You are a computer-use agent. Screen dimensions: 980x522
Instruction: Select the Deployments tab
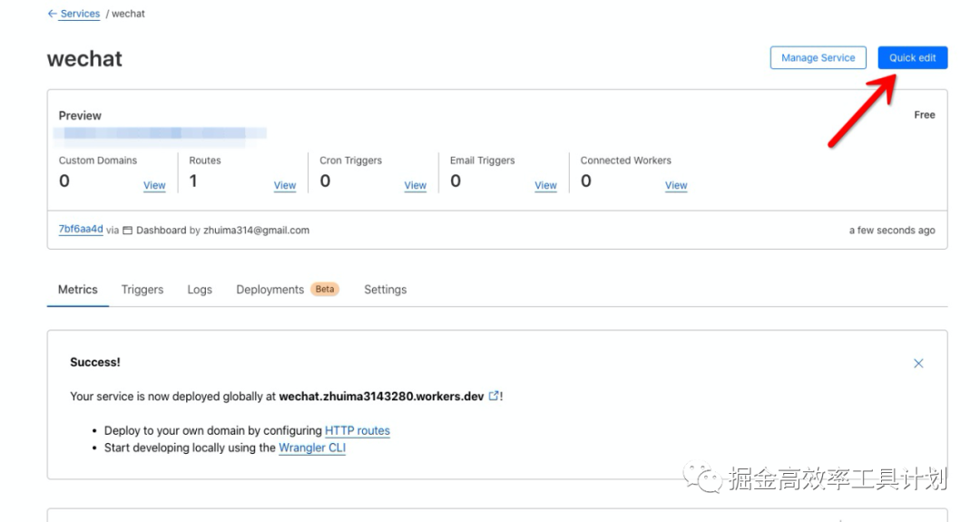click(269, 290)
